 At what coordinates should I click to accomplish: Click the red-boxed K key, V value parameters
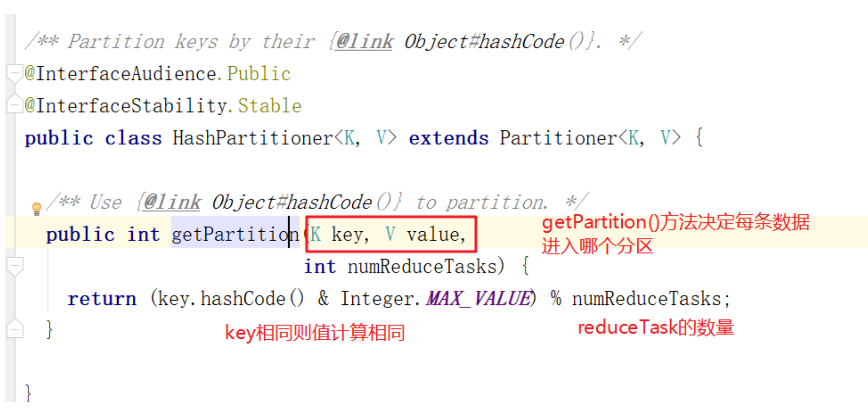(x=391, y=234)
